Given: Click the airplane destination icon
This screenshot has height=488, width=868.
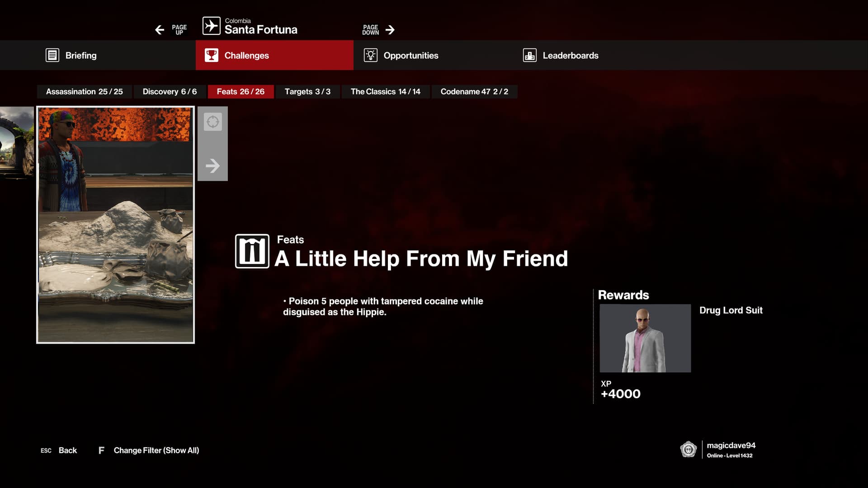Looking at the screenshot, I should point(211,26).
